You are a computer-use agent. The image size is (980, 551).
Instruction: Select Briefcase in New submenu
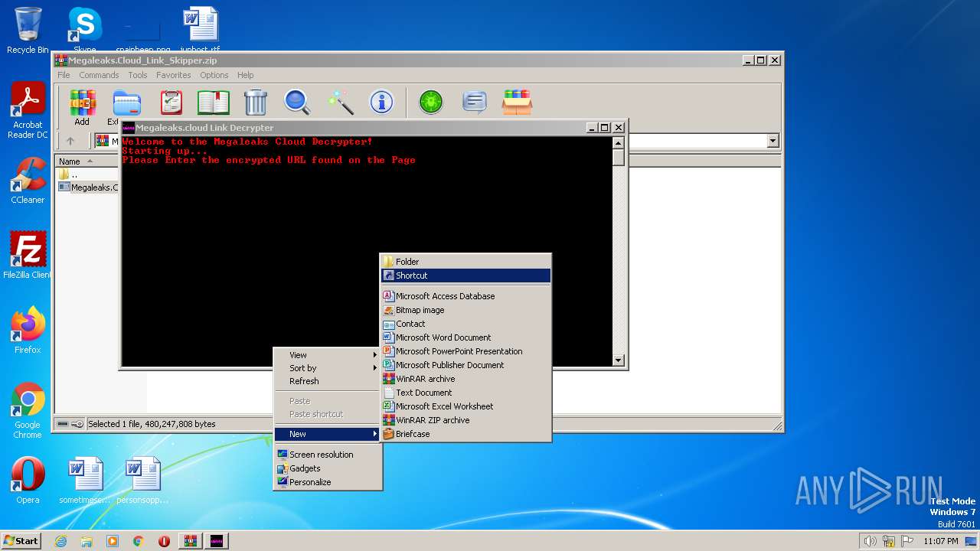click(x=465, y=434)
